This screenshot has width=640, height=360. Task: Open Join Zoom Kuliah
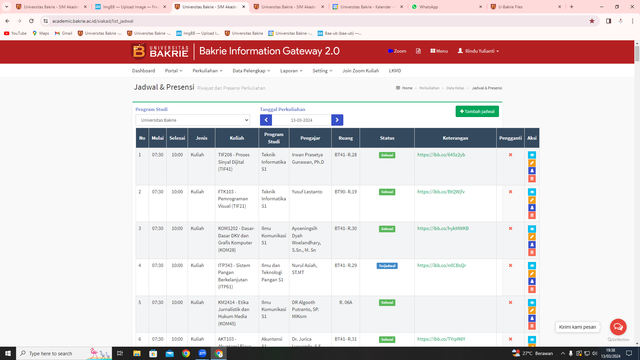(360, 71)
